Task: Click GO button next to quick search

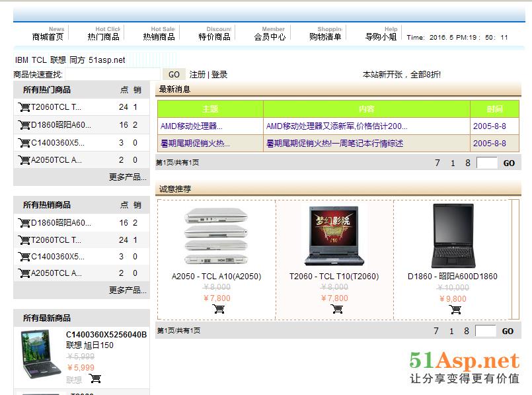Action: click(174, 74)
